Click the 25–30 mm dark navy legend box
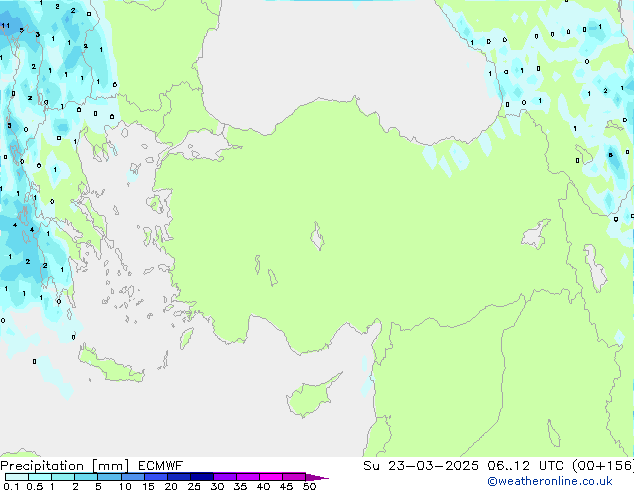This screenshot has height=490, width=634. tap(202, 477)
